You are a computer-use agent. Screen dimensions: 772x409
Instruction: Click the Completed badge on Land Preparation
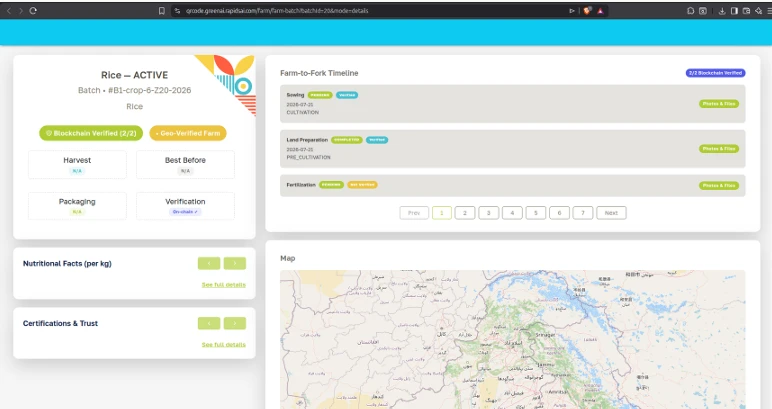[347, 140]
